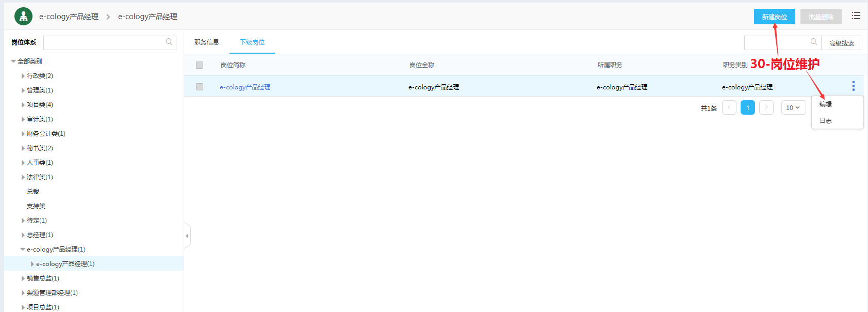Image resolution: width=868 pixels, height=312 pixels.
Task: Open the list menu icon at top right
Action: point(856,16)
